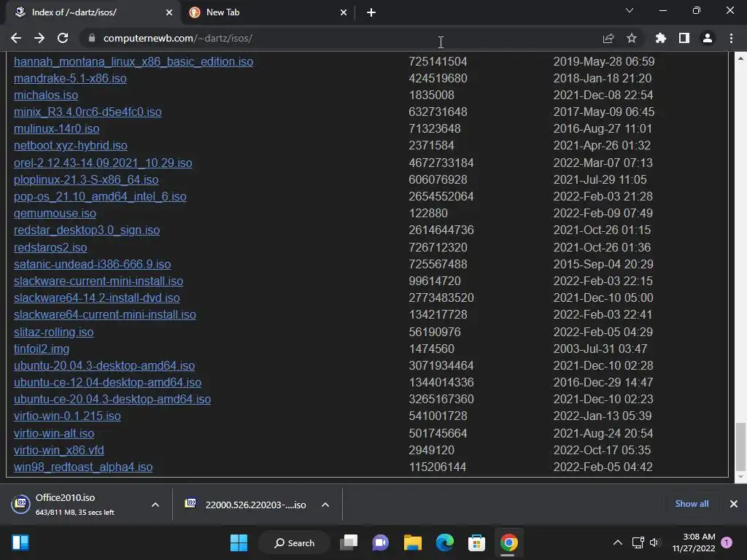Click satanic-undead-i386-666.9.iso link
This screenshot has width=747, height=560.
coord(93,264)
